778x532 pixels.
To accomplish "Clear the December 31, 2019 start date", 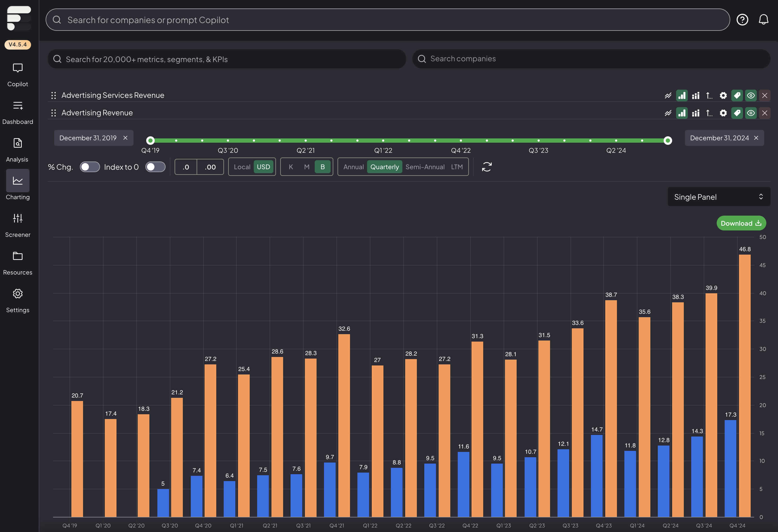I will [x=126, y=138].
